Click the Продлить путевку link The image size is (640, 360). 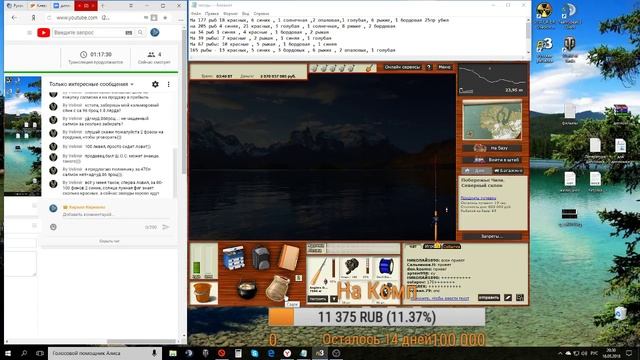tap(478, 198)
